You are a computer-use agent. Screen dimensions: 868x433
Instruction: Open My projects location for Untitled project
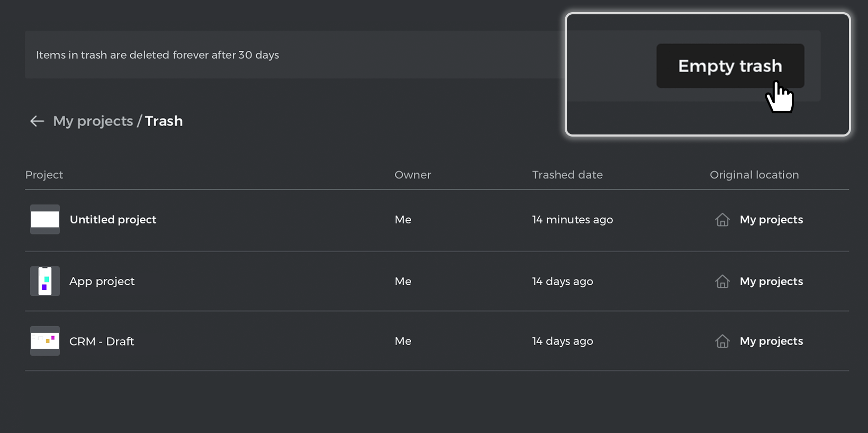coord(771,220)
